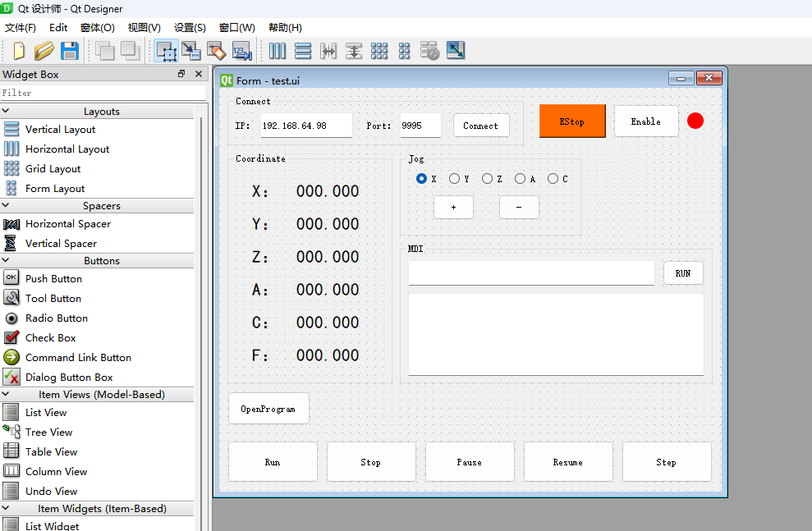The width and height of the screenshot is (812, 531).
Task: Open the 窗体(O) menu
Action: click(97, 28)
